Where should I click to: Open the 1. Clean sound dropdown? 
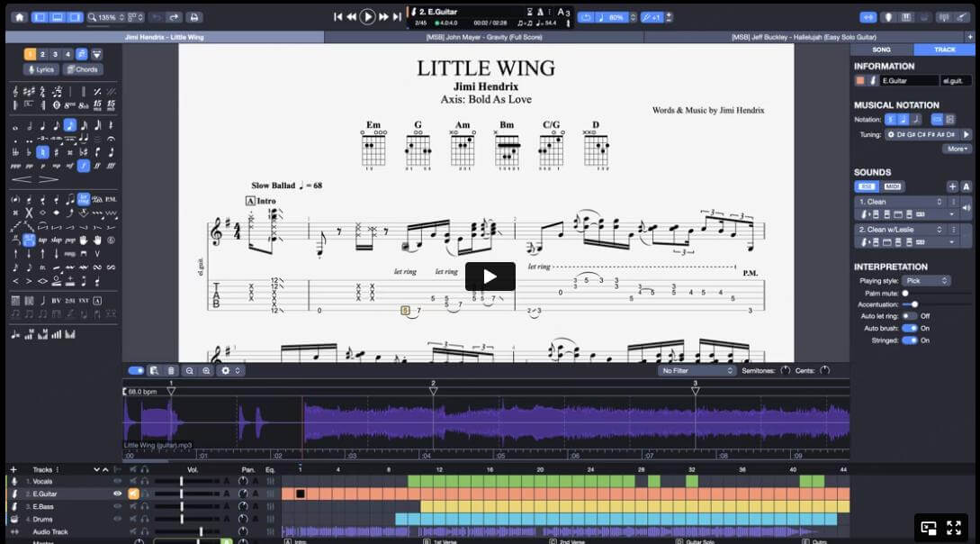click(x=900, y=202)
